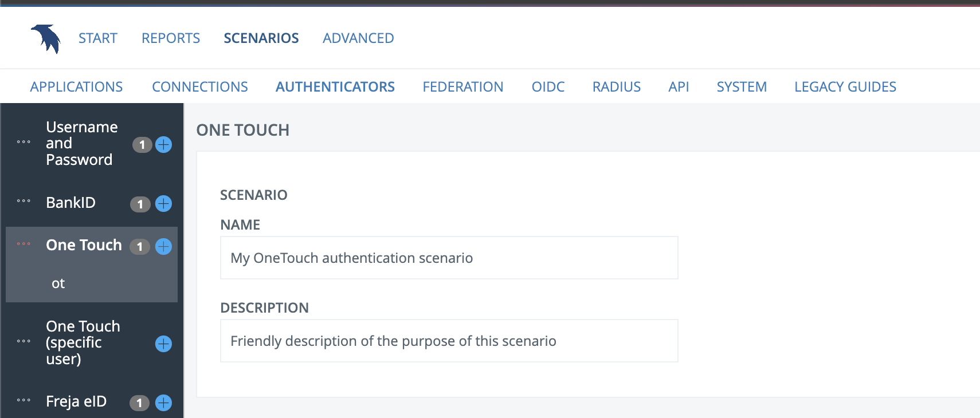
Task: Select the 'ot' scenario in sidebar
Action: coord(58,283)
